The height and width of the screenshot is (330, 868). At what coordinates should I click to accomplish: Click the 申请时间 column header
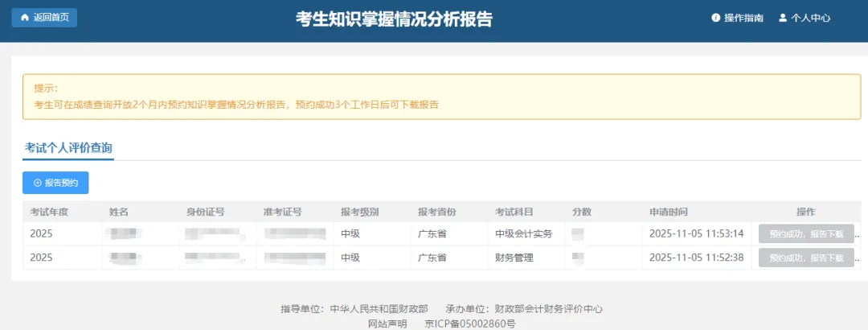(669, 212)
